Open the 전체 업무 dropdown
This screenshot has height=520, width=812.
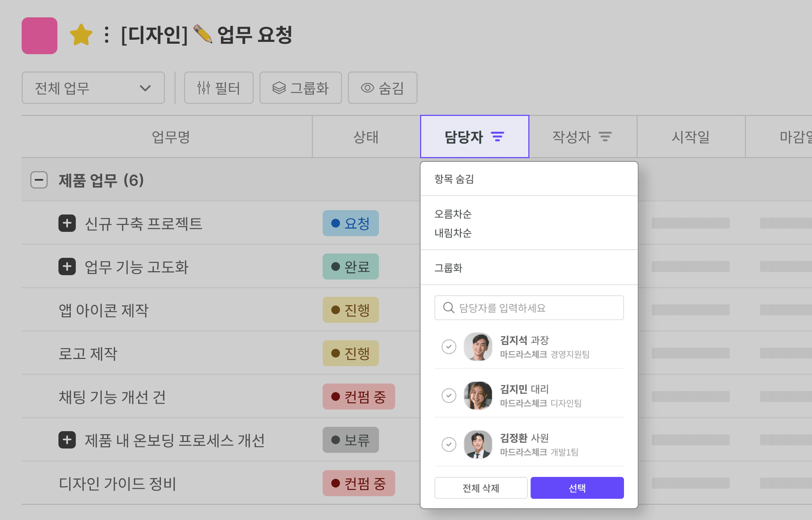click(93, 88)
